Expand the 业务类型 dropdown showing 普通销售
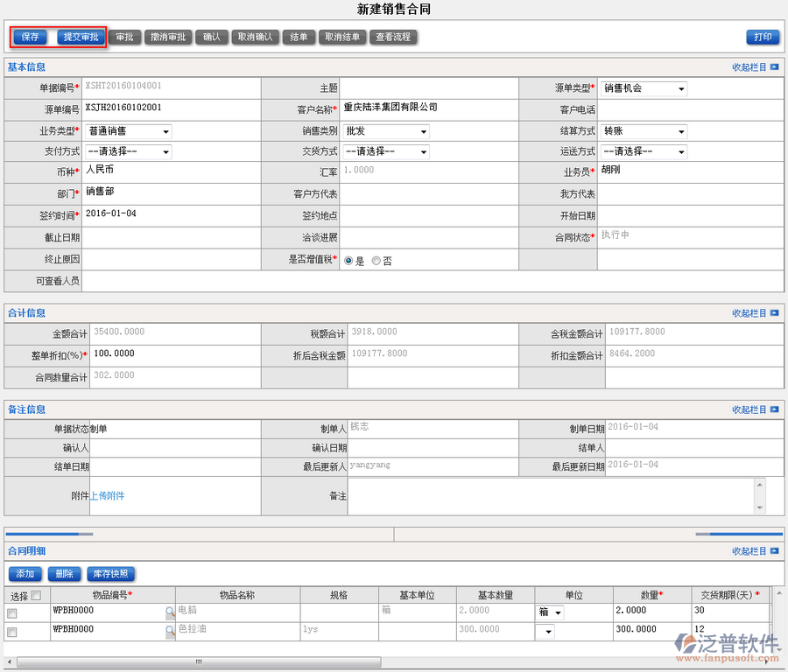The width and height of the screenshot is (788, 672). [129, 131]
